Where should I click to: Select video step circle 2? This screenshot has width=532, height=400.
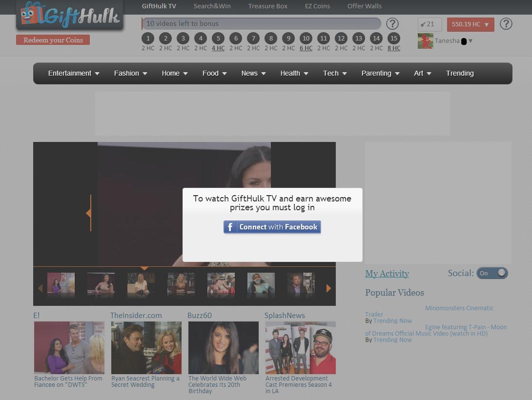click(x=165, y=39)
